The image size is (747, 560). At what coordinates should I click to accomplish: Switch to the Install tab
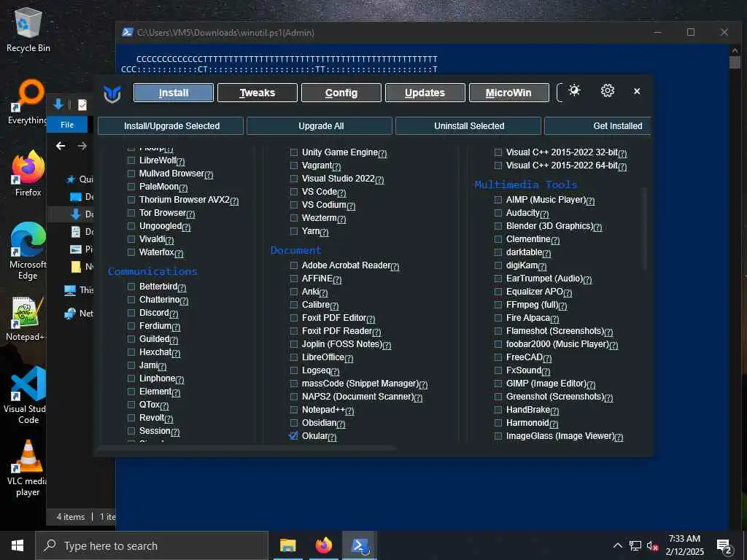174,93
